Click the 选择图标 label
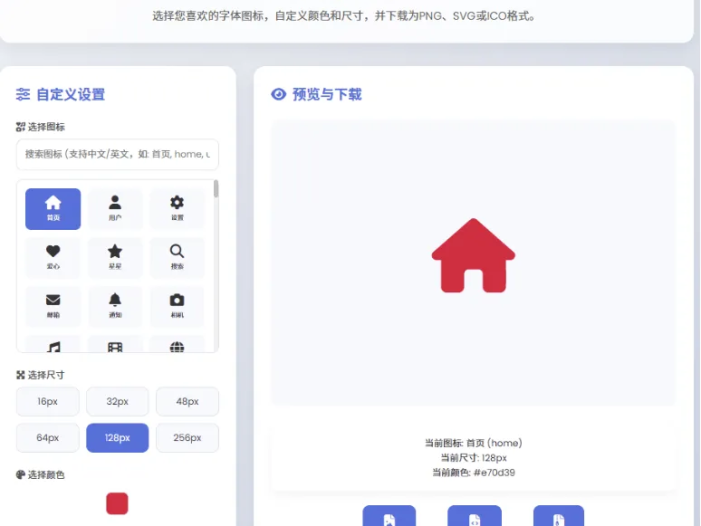Screen dimensions: 701x526 coord(46,127)
